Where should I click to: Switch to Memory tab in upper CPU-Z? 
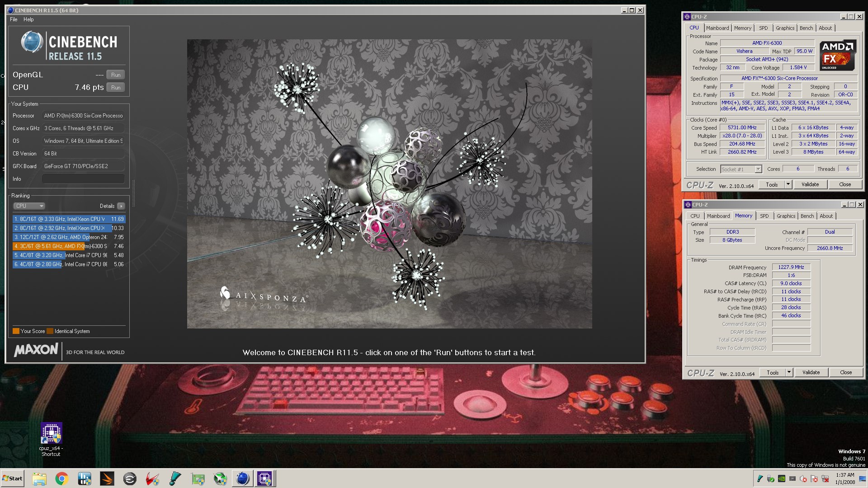pos(743,28)
